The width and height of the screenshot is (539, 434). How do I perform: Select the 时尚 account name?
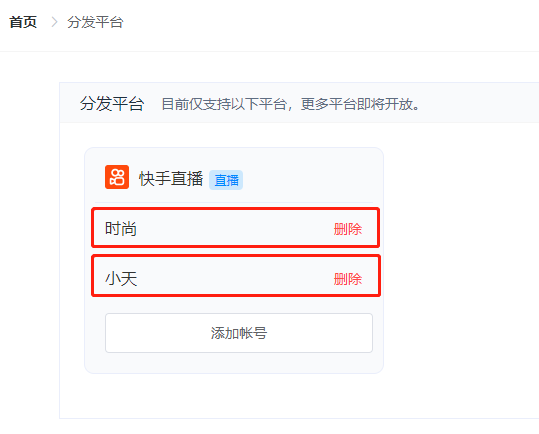tap(121, 229)
